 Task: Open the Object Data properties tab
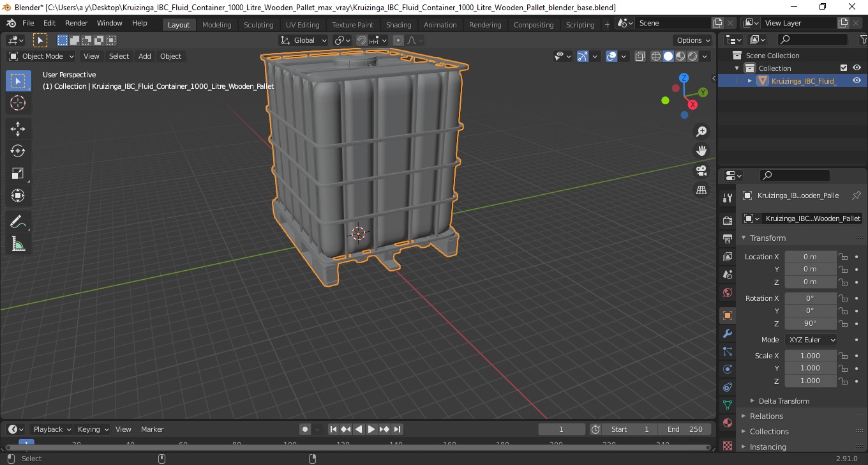(727, 405)
